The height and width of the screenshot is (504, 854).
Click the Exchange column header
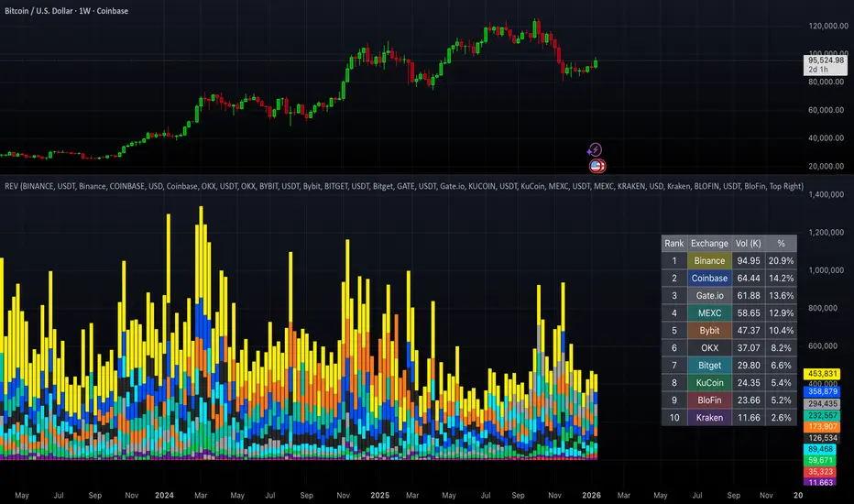point(709,244)
